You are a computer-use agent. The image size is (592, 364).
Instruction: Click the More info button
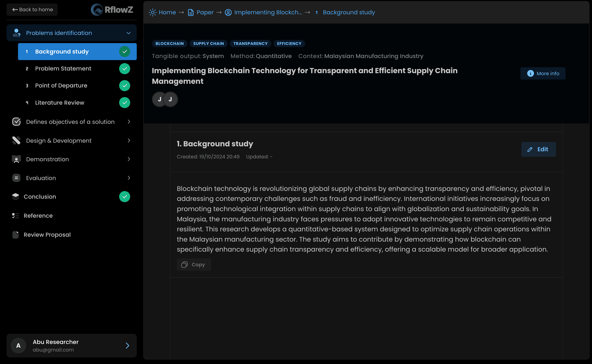click(543, 73)
